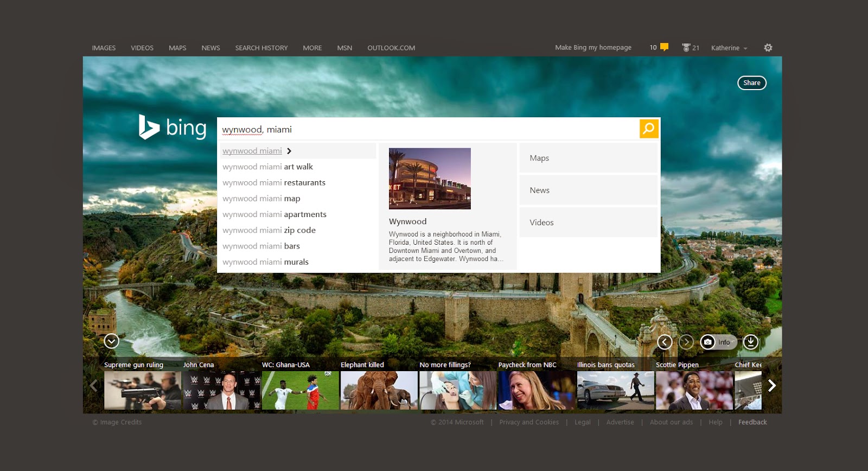The height and width of the screenshot is (471, 868).
Task: Open Advertise footer link
Action: 620,422
